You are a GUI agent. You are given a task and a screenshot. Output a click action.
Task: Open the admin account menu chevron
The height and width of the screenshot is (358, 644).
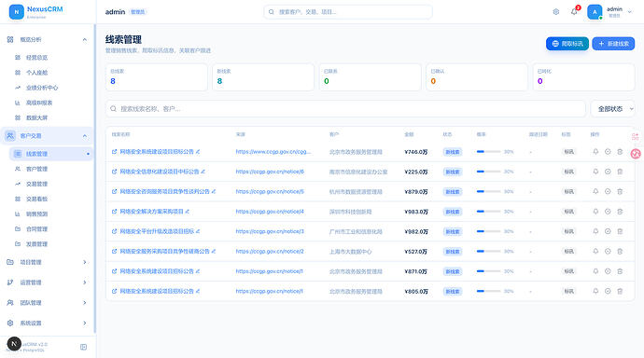630,12
